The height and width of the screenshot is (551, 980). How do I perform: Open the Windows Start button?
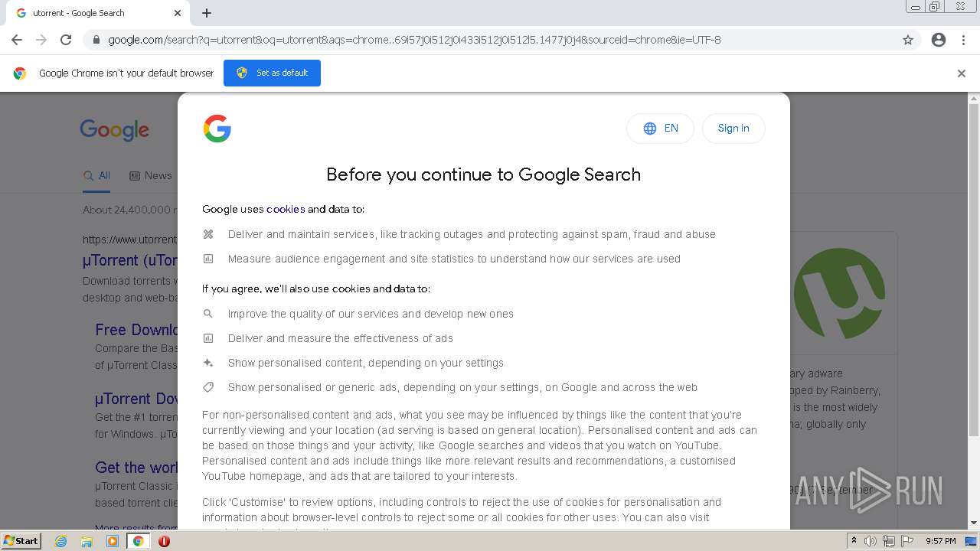21,541
